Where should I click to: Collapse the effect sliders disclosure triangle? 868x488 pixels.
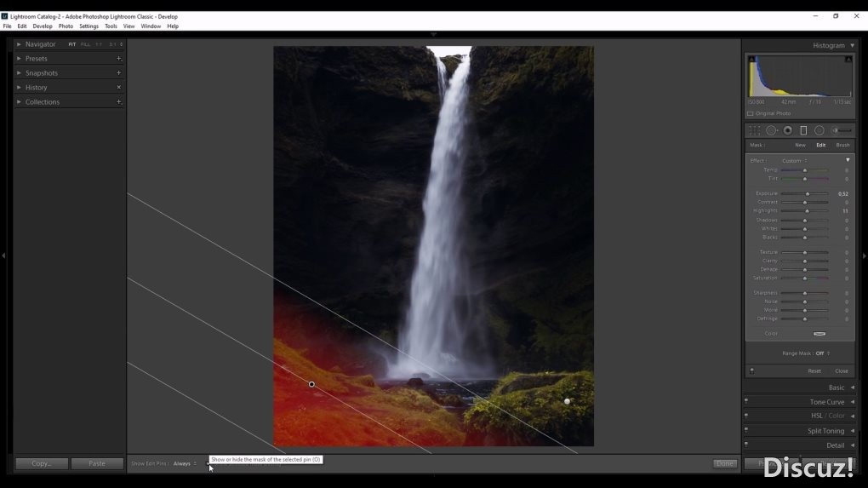pos(848,160)
